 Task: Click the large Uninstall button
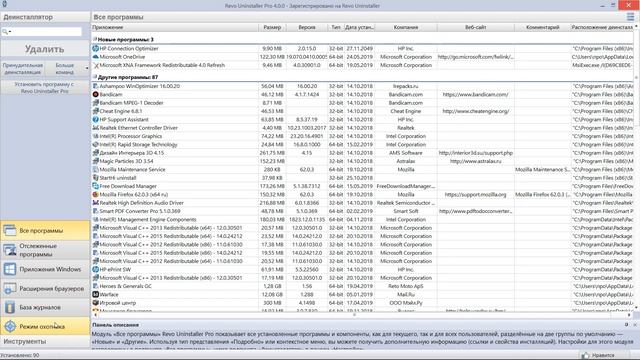pos(44,49)
